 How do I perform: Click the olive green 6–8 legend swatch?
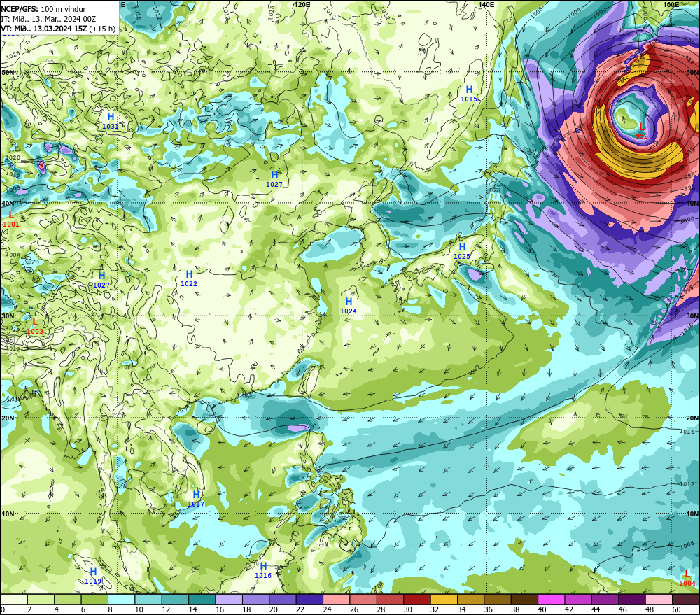click(x=94, y=599)
